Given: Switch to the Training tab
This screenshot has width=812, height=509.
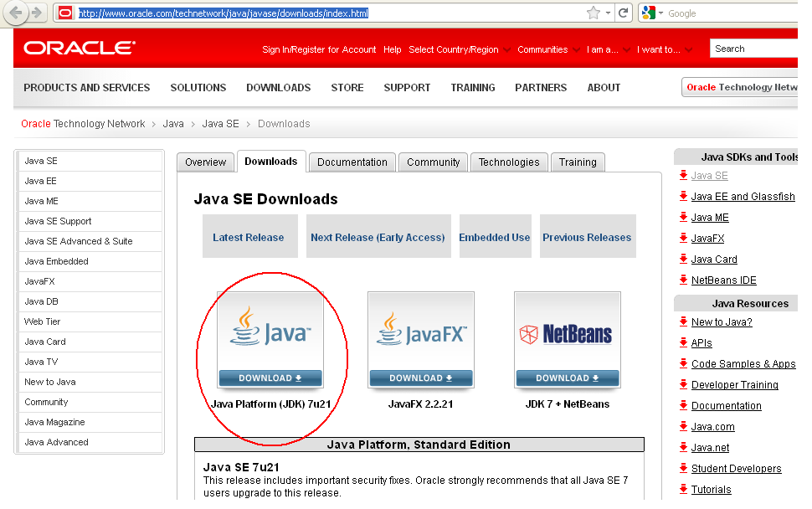Looking at the screenshot, I should (x=578, y=162).
